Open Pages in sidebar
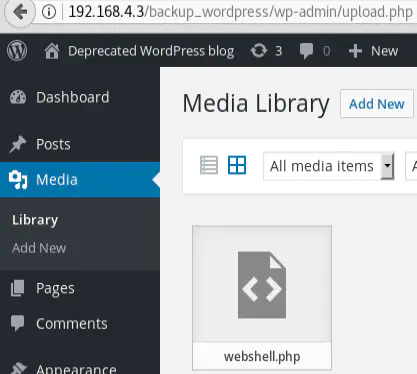 point(55,289)
